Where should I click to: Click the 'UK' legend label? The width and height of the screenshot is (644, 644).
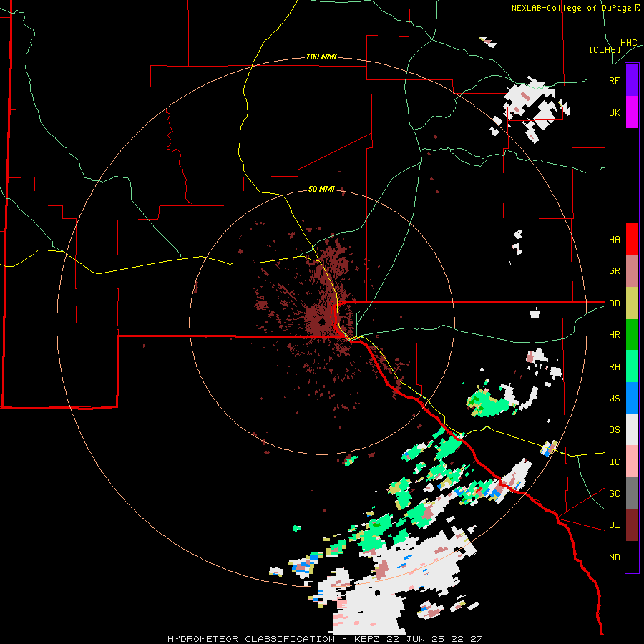click(614, 112)
